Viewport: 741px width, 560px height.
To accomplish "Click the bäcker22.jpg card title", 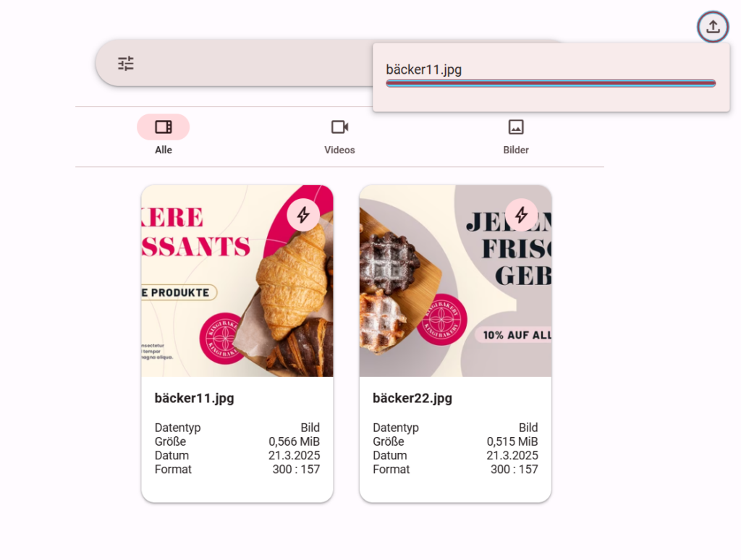I will [412, 398].
